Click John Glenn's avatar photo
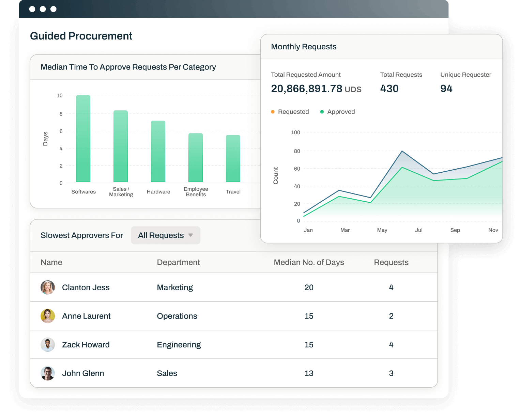This screenshot has width=520, height=420. [48, 373]
